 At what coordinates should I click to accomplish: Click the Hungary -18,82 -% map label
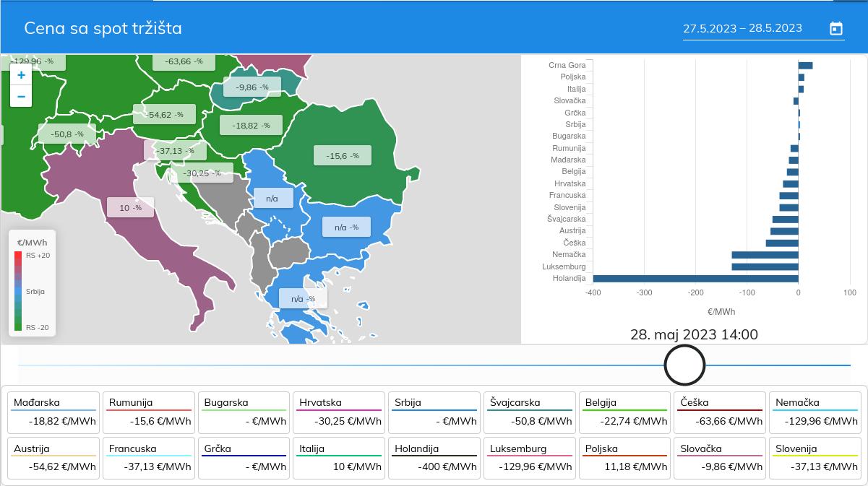[251, 126]
